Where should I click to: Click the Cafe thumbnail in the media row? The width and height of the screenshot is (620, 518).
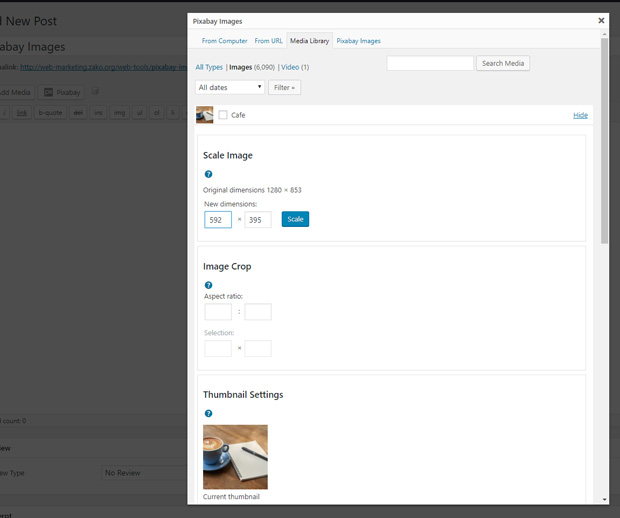click(204, 115)
